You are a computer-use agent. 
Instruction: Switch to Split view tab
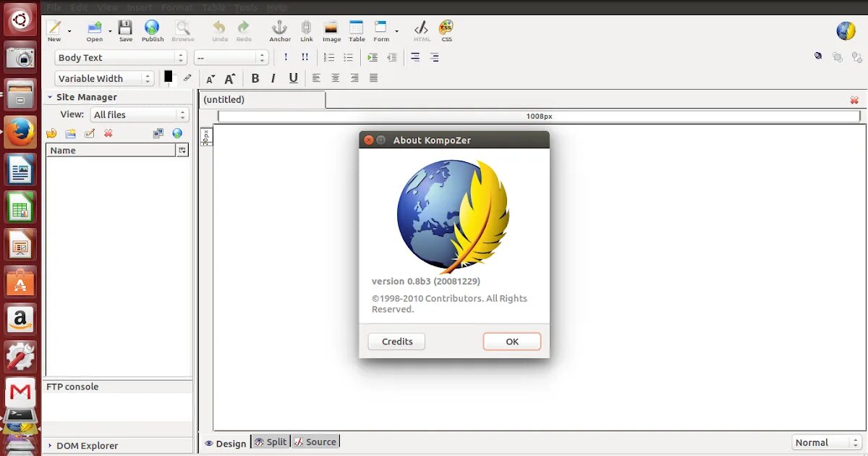click(x=271, y=442)
